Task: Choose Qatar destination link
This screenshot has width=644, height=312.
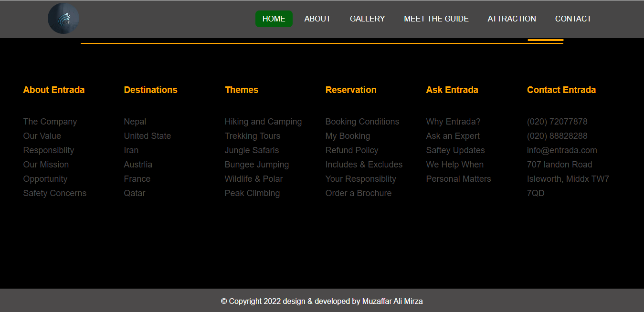Action: pos(135,193)
